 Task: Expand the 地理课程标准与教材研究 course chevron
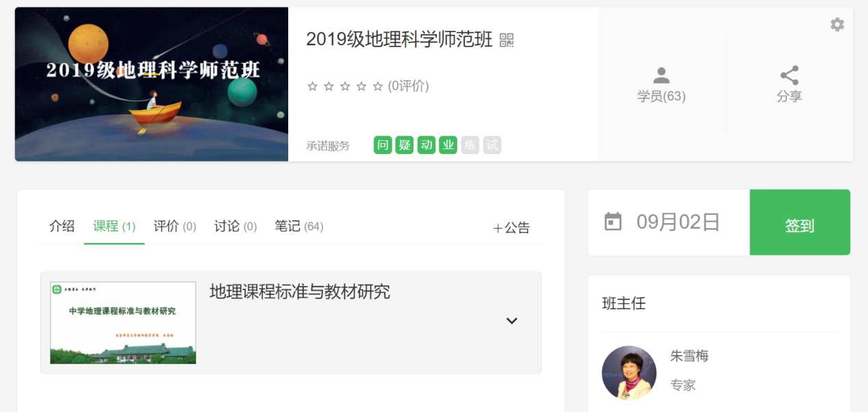coord(511,320)
